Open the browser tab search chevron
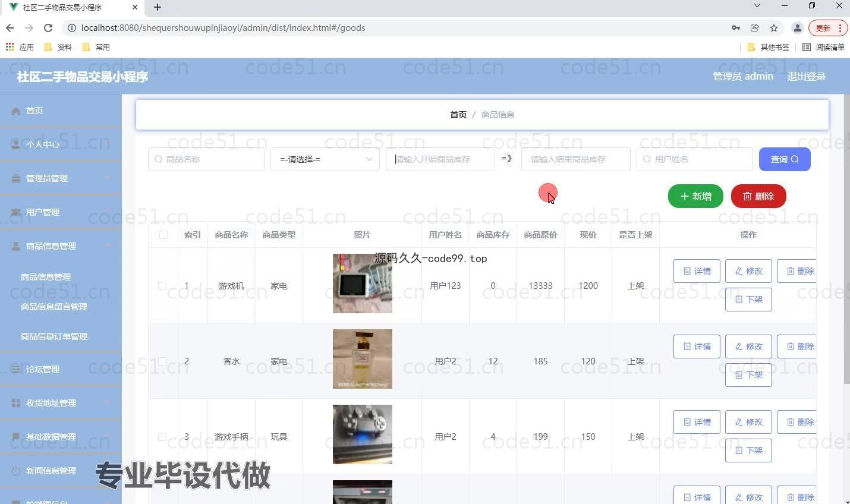 tap(757, 6)
